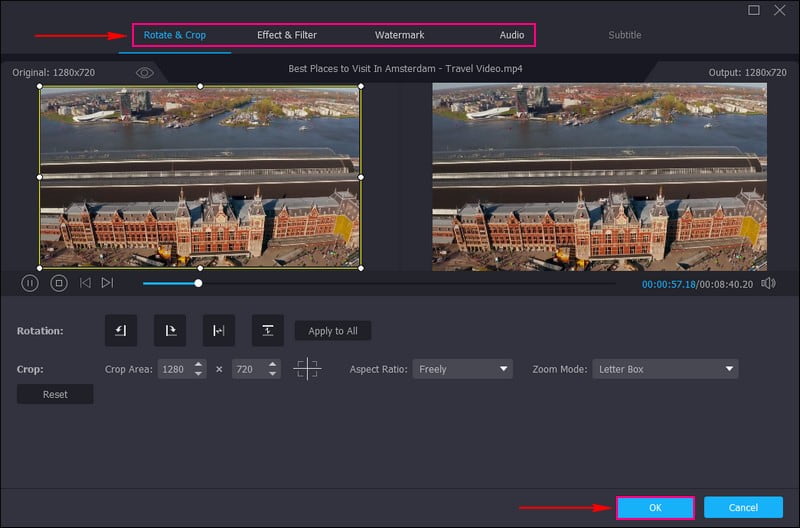Expand the Zoom Mode dropdown

point(665,369)
